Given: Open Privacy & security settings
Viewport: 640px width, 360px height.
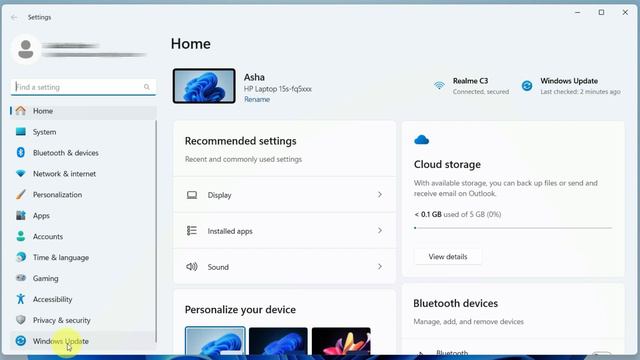Looking at the screenshot, I should tap(83, 320).
